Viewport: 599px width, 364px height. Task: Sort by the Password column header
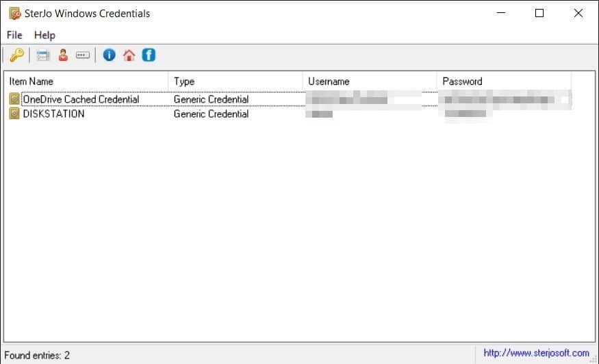505,81
